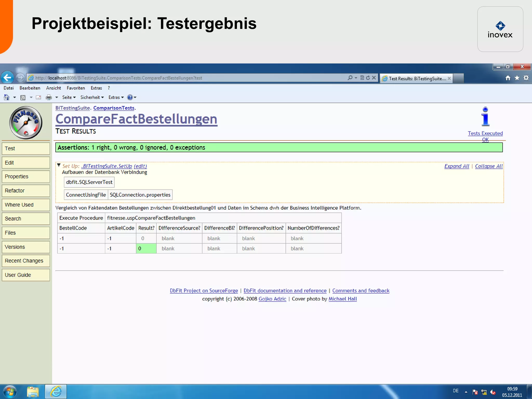Collapse the Set Up section triangle

(x=59, y=165)
